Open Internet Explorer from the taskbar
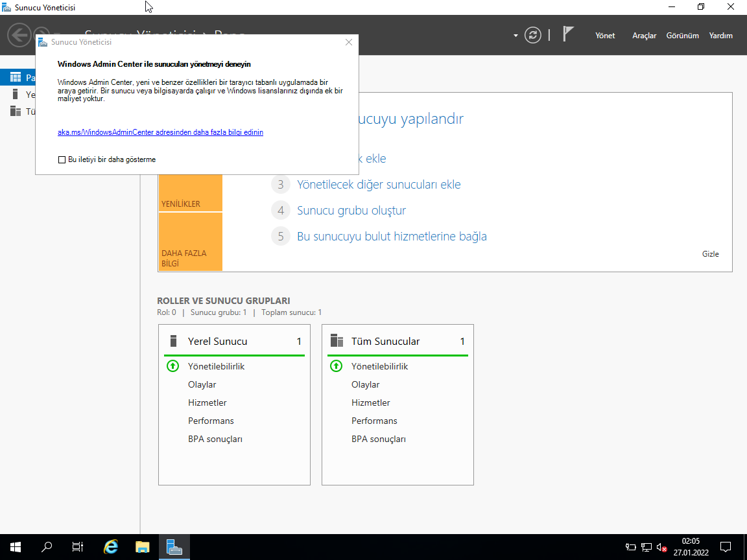This screenshot has width=747, height=560. coord(111,546)
